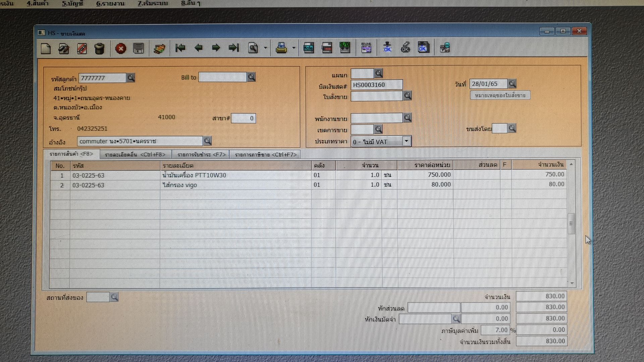644x362 pixels.
Task: Click the สาขา# field showing 0
Action: pyautogui.click(x=244, y=118)
